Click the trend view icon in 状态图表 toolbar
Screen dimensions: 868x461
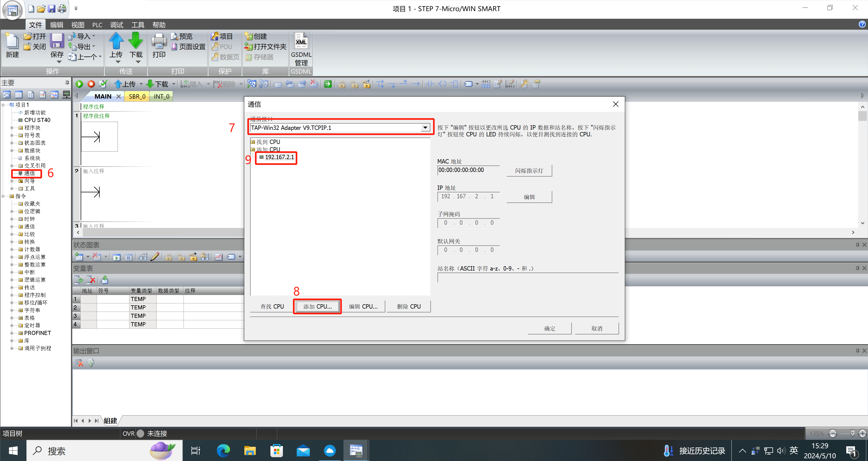point(219,257)
